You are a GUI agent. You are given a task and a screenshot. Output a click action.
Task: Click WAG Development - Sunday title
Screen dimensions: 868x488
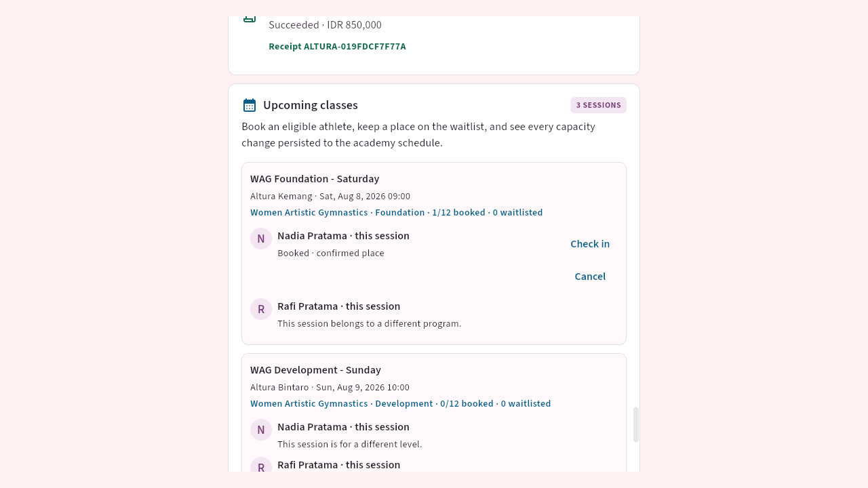click(x=315, y=370)
